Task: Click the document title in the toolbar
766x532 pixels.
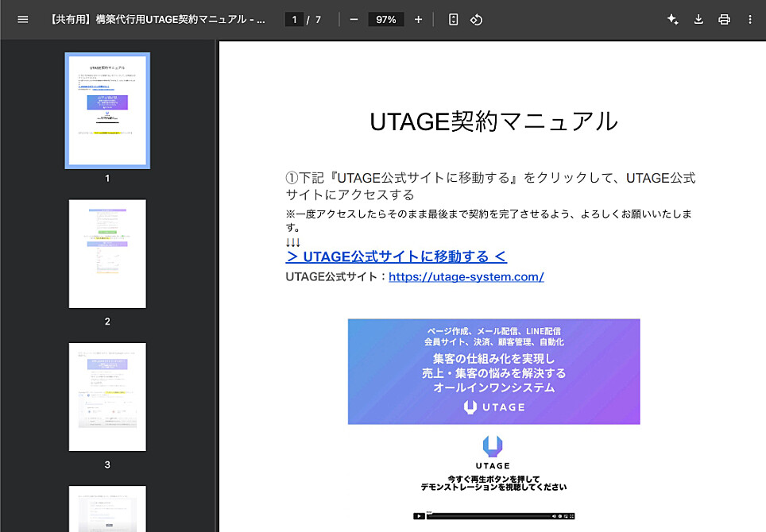Action: 157,20
